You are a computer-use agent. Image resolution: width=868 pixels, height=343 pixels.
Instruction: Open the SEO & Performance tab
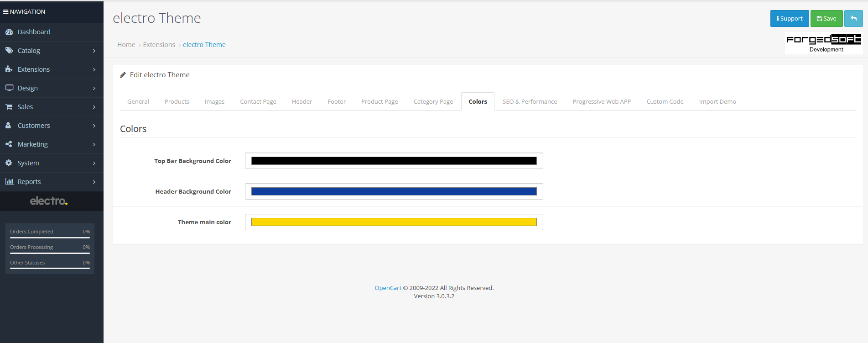click(530, 101)
